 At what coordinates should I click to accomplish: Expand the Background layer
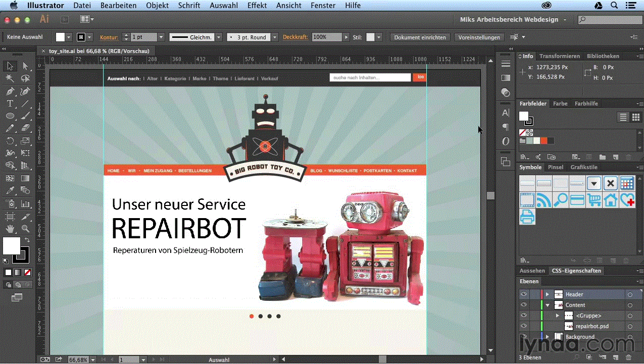pyautogui.click(x=547, y=337)
